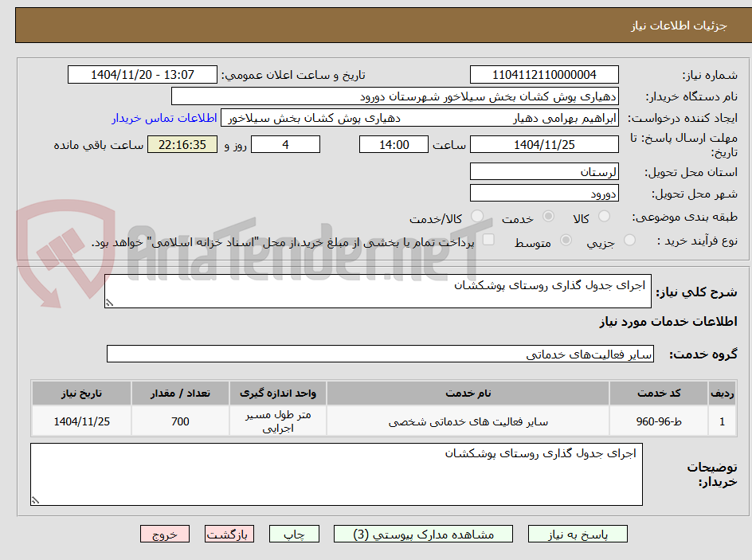Click the چاپ print button
Screen dimensions: 752x560
tap(294, 534)
